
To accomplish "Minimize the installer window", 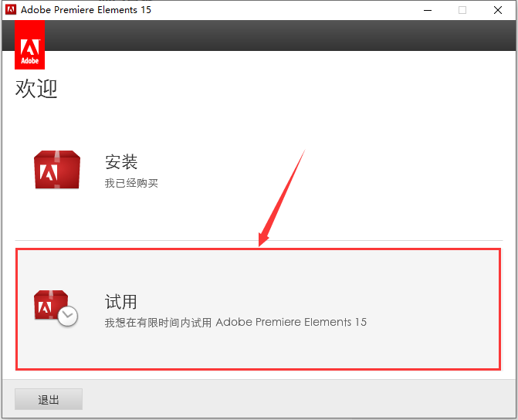I will tap(428, 10).
